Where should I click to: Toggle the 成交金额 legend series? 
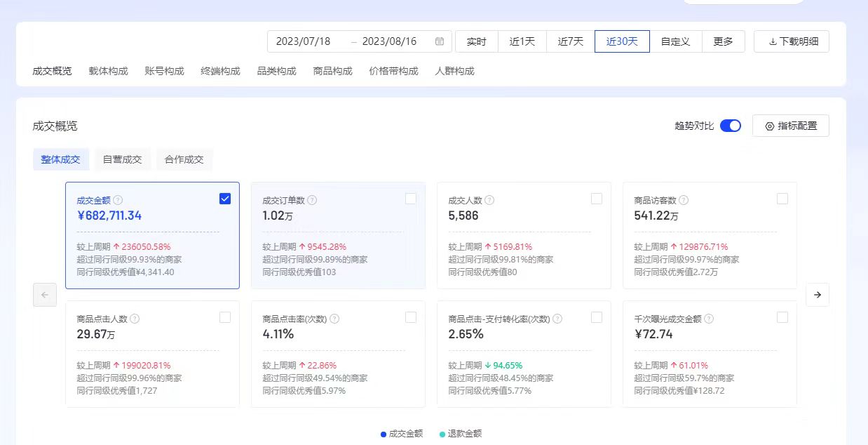(x=402, y=434)
